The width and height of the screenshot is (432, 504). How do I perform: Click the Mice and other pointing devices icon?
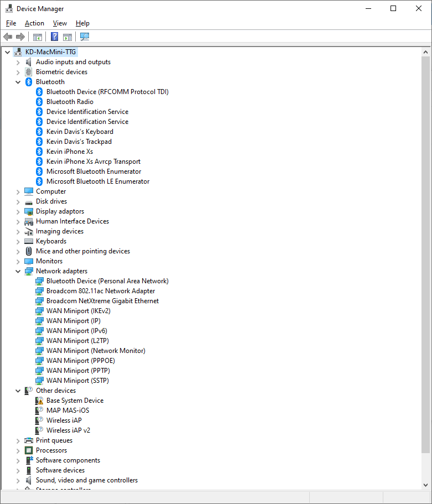pos(29,251)
